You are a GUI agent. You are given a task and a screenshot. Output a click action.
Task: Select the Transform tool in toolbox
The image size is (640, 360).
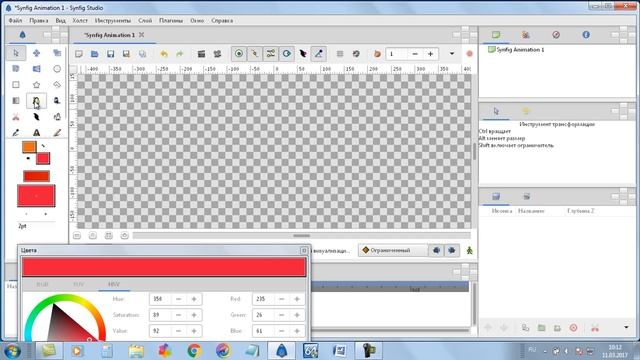click(x=16, y=53)
